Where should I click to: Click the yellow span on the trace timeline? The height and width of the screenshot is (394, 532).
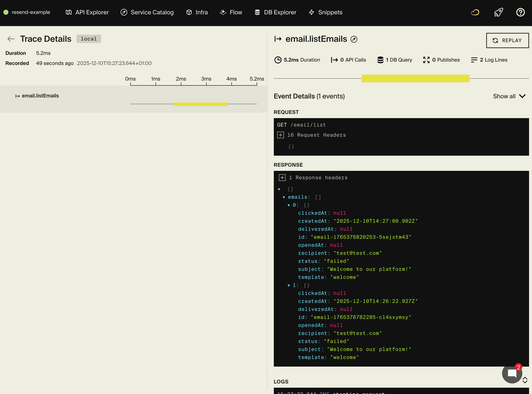click(x=200, y=104)
